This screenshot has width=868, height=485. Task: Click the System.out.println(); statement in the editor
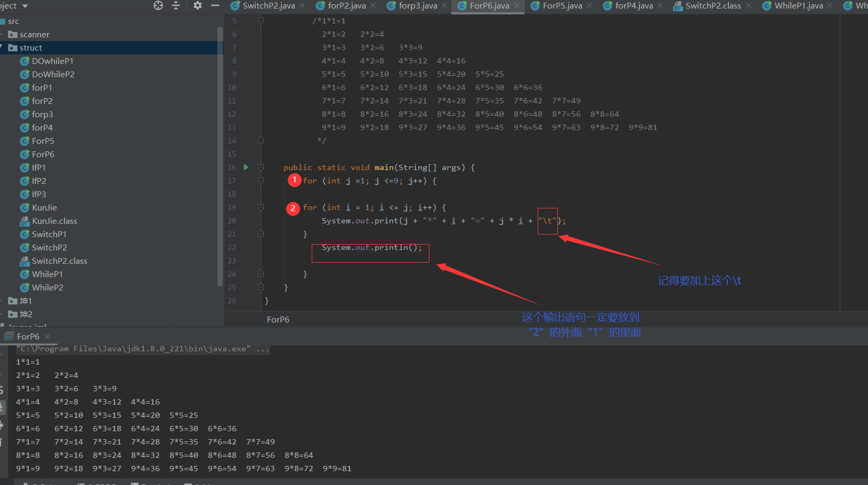pos(372,247)
